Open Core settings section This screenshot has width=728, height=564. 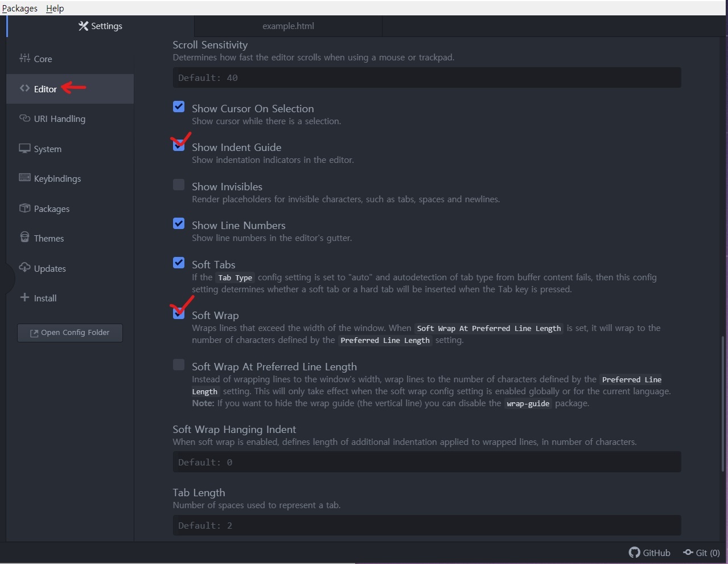click(70, 59)
